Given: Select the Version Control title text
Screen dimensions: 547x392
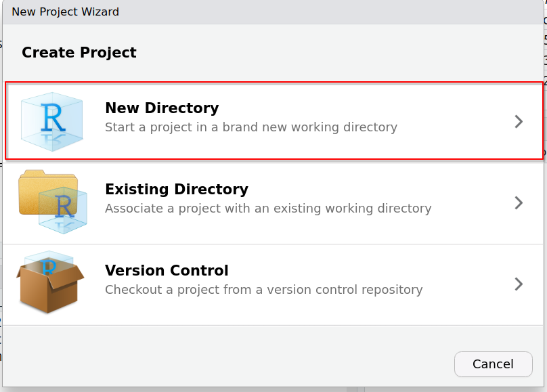Looking at the screenshot, I should click(167, 270).
